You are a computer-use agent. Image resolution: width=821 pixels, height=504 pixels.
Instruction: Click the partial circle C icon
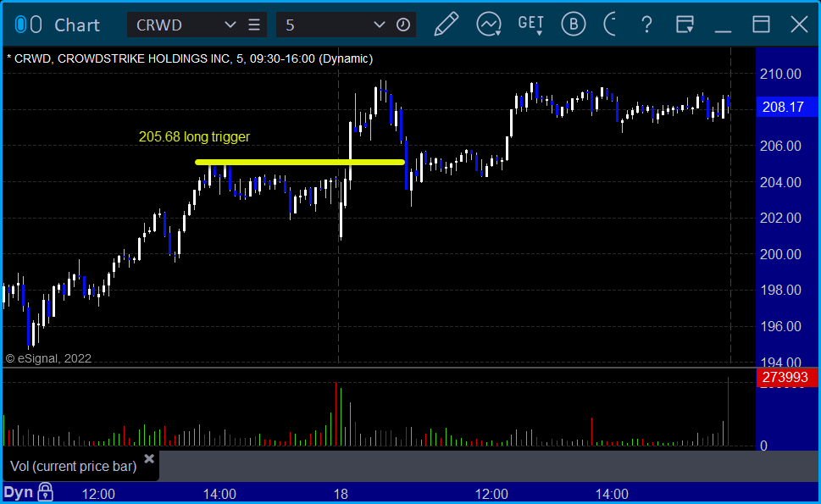(609, 25)
